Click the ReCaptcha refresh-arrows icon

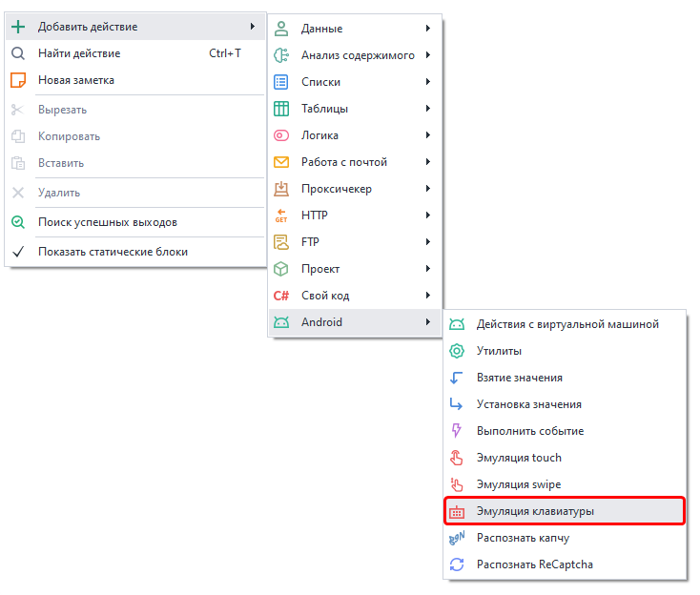(x=457, y=564)
